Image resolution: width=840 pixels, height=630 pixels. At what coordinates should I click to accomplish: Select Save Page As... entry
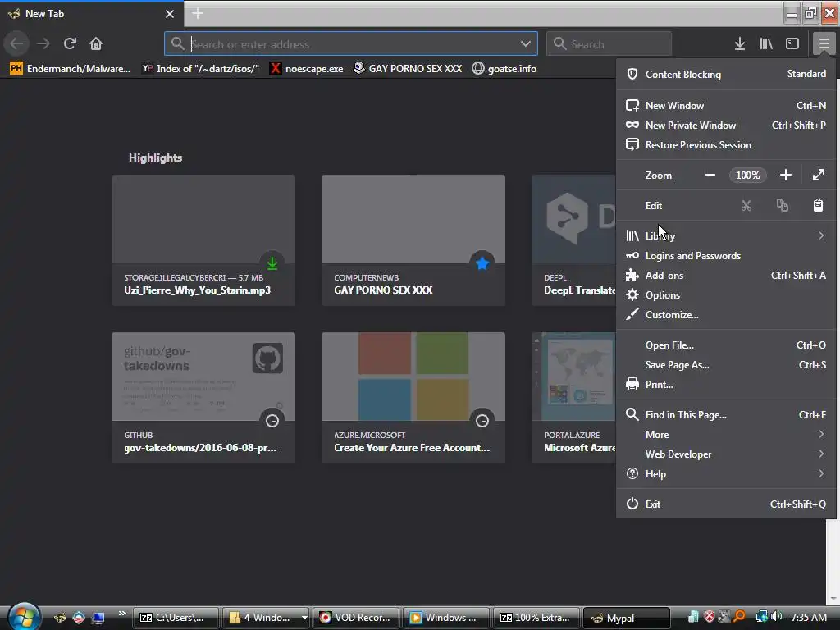click(x=726, y=365)
